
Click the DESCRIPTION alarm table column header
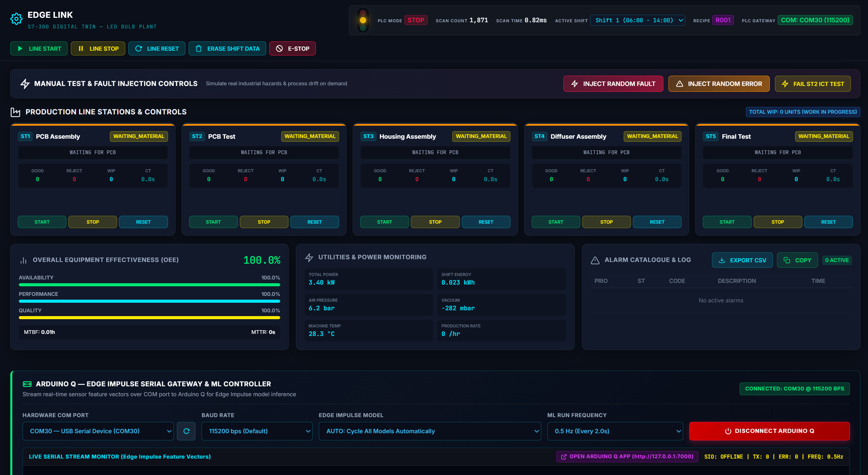[737, 281]
